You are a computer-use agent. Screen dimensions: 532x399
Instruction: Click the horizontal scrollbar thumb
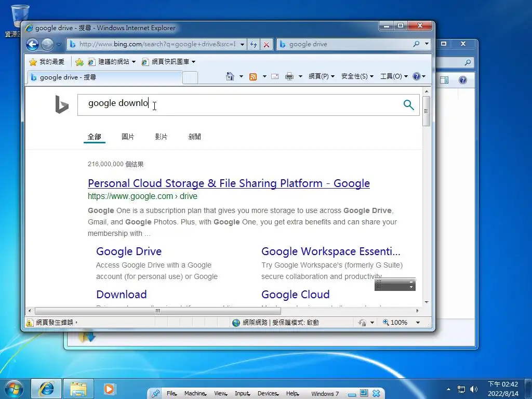(x=158, y=311)
